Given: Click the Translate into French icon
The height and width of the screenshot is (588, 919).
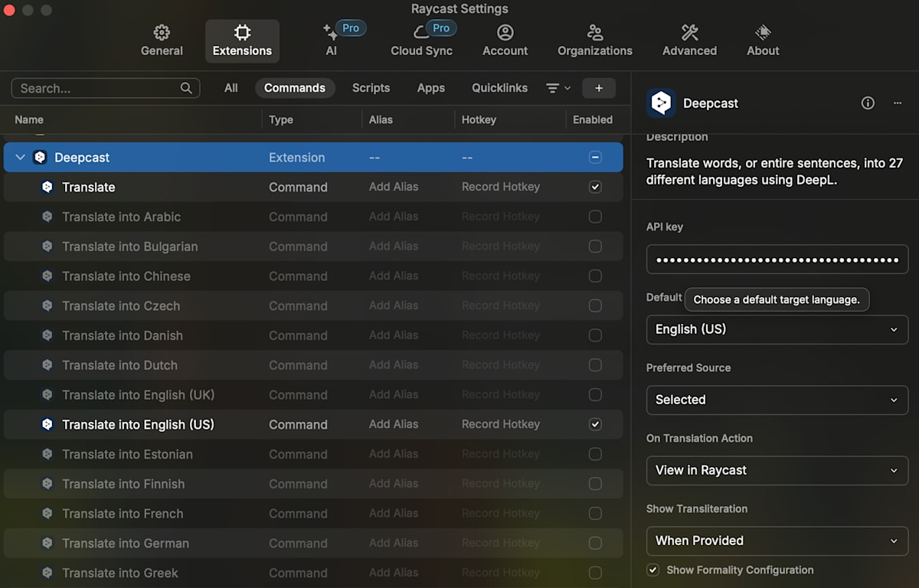Looking at the screenshot, I should tap(47, 514).
